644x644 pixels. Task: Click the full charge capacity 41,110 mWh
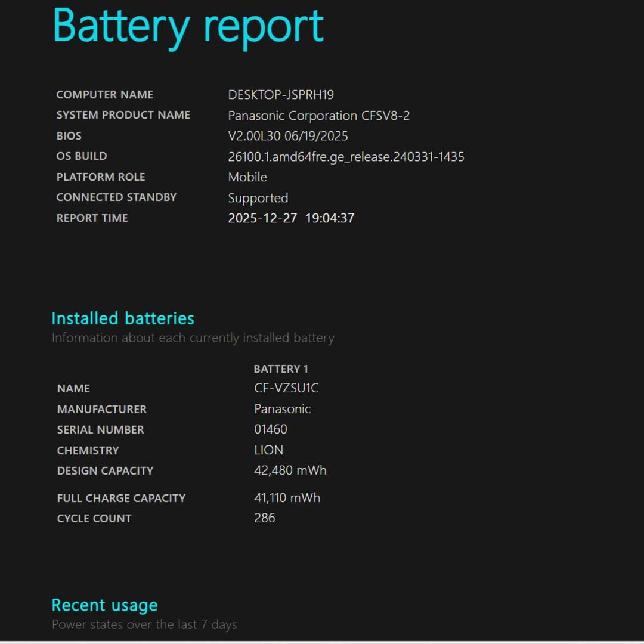click(287, 498)
